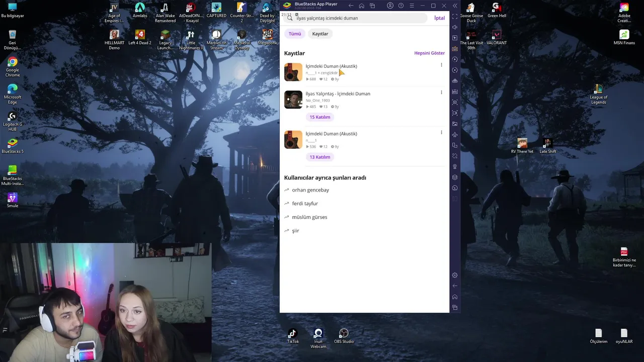The width and height of the screenshot is (644, 362).
Task: Open more options for third recording
Action: tap(441, 133)
